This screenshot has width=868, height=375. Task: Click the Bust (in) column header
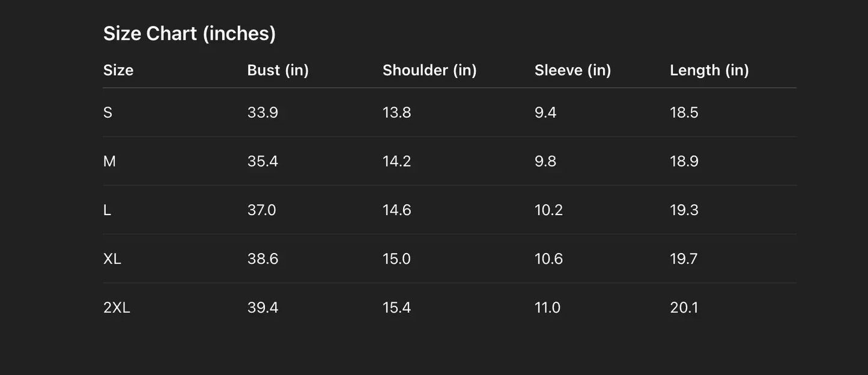[278, 70]
